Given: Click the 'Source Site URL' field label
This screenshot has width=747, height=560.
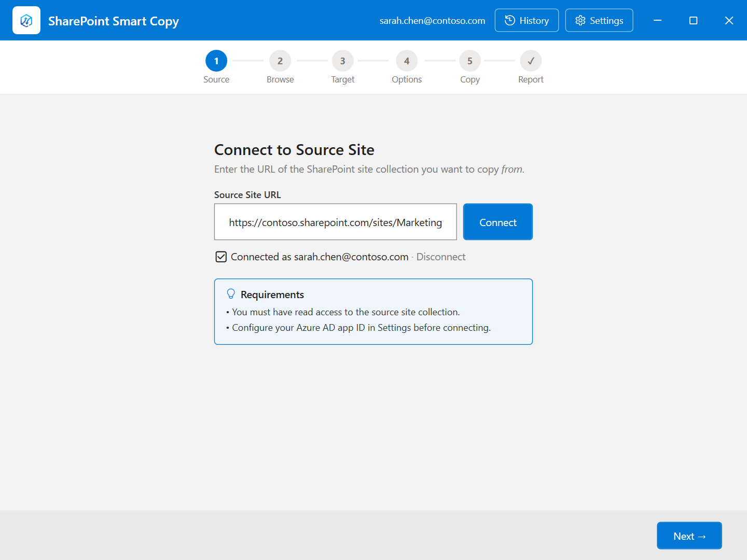Looking at the screenshot, I should coord(247,195).
